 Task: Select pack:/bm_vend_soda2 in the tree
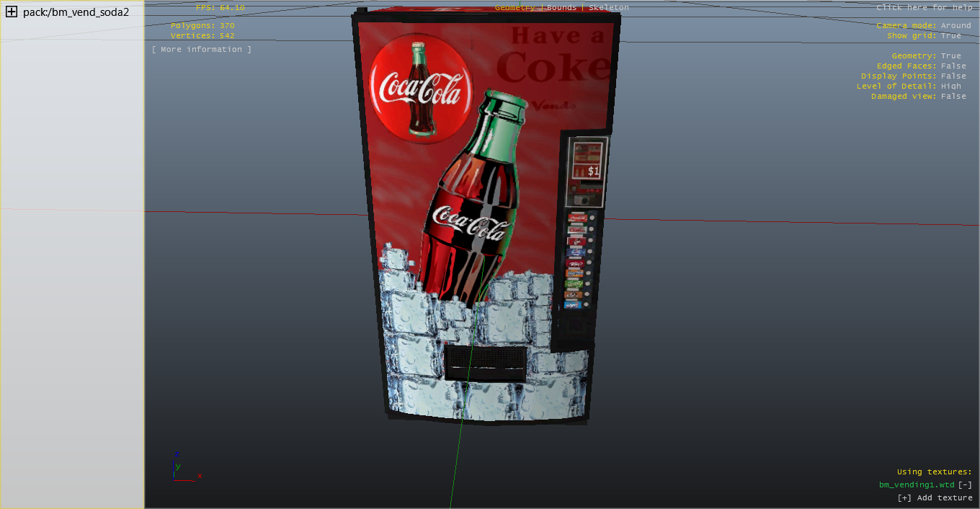[x=76, y=12]
